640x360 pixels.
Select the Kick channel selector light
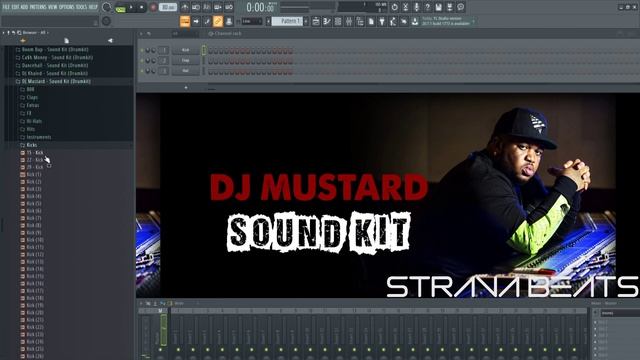[x=203, y=50]
